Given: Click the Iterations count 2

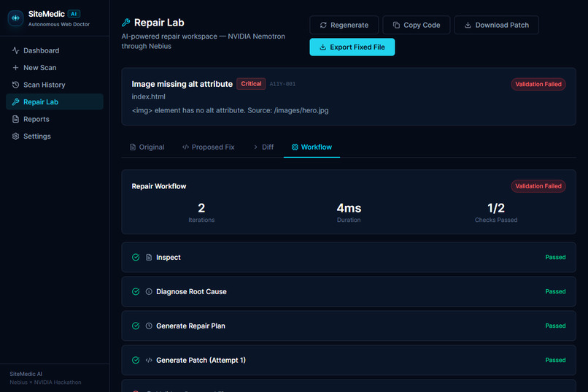Looking at the screenshot, I should [201, 208].
